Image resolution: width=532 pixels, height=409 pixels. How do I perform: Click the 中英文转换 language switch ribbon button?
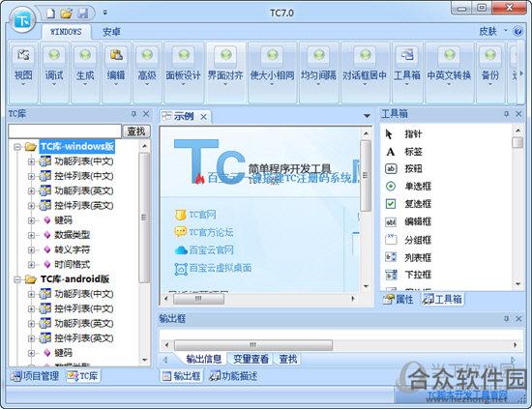pyautogui.click(x=449, y=72)
